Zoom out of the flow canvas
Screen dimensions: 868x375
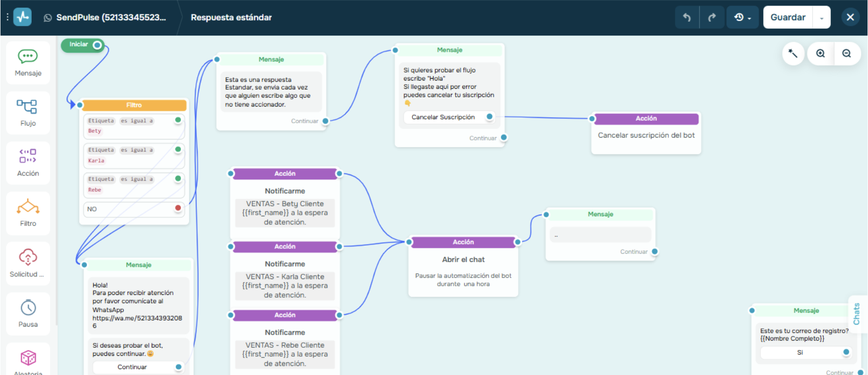click(x=847, y=54)
